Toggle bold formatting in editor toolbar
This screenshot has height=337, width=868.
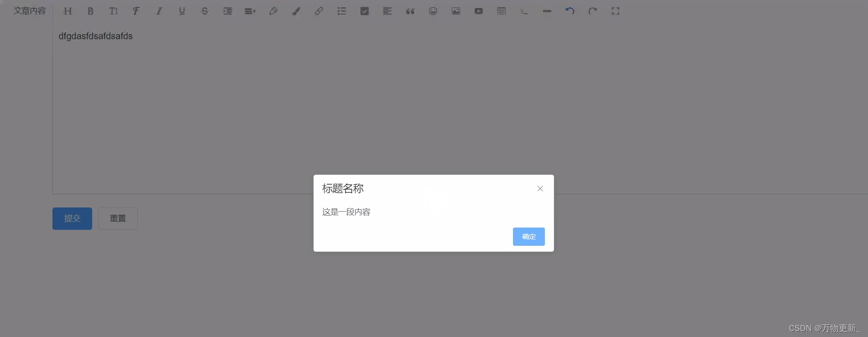pos(90,11)
